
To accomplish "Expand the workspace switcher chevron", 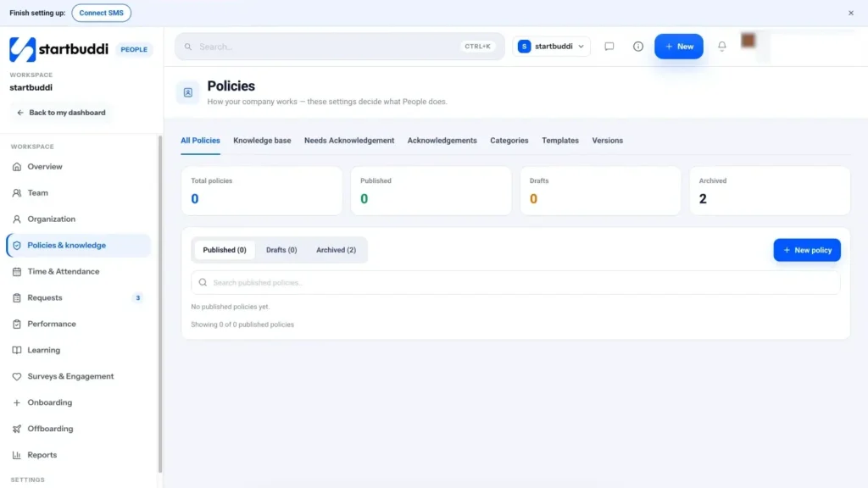I will (x=581, y=47).
